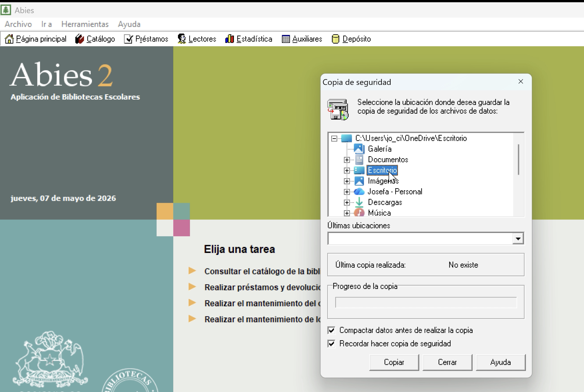
Task: Expand the Música tree node
Action: [347, 213]
